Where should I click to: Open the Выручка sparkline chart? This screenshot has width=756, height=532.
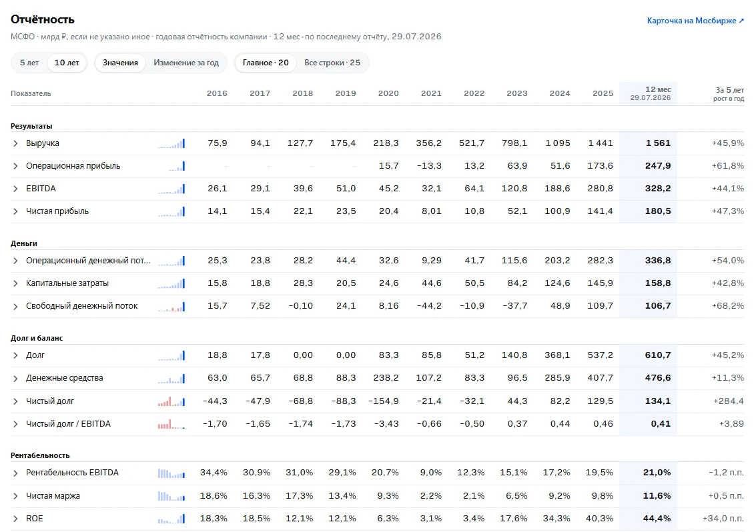(x=171, y=143)
